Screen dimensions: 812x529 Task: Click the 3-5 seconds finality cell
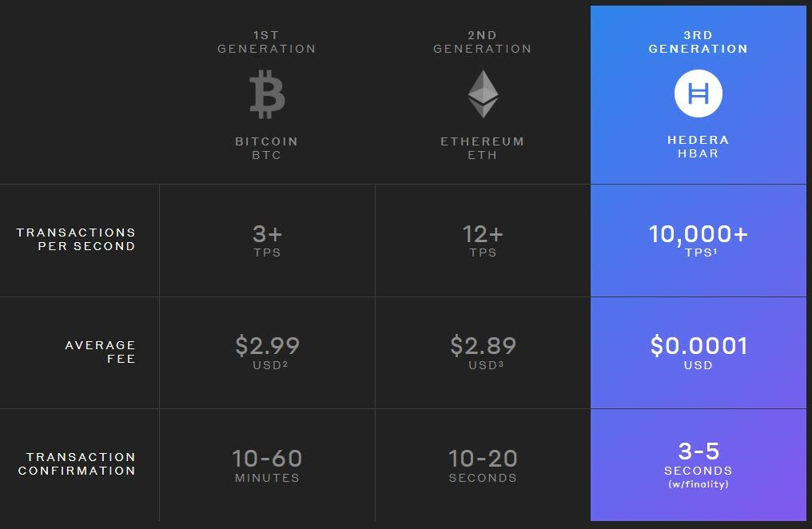699,464
